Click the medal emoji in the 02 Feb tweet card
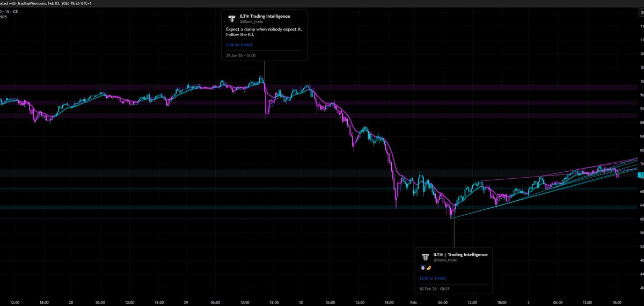Viewport: 644px width, 306px height. coord(422,267)
